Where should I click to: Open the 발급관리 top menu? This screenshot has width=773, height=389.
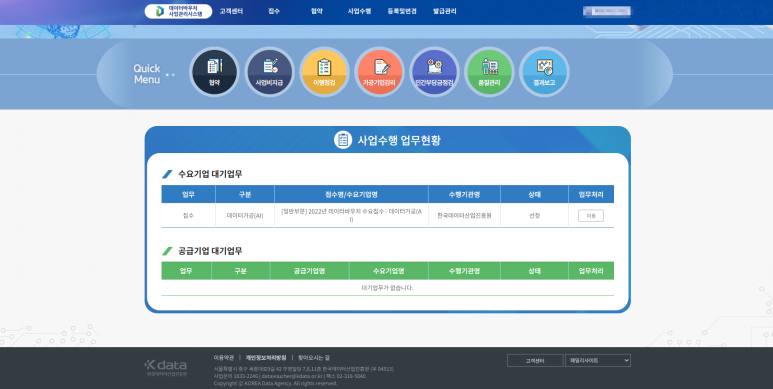445,11
